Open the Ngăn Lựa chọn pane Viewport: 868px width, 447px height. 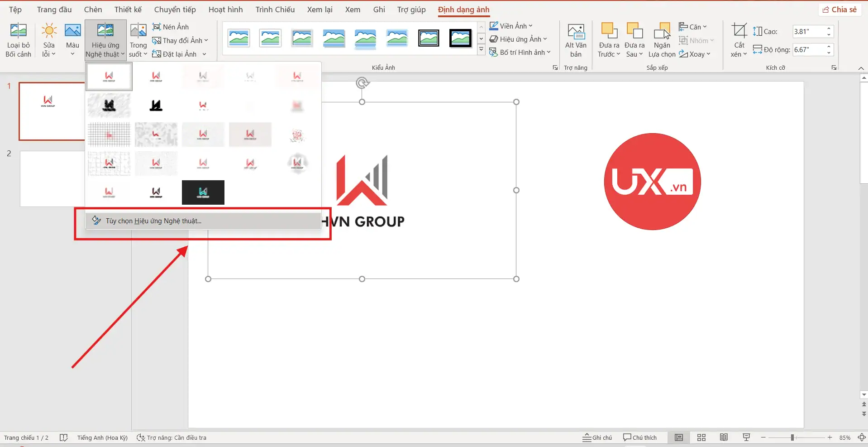(662, 40)
